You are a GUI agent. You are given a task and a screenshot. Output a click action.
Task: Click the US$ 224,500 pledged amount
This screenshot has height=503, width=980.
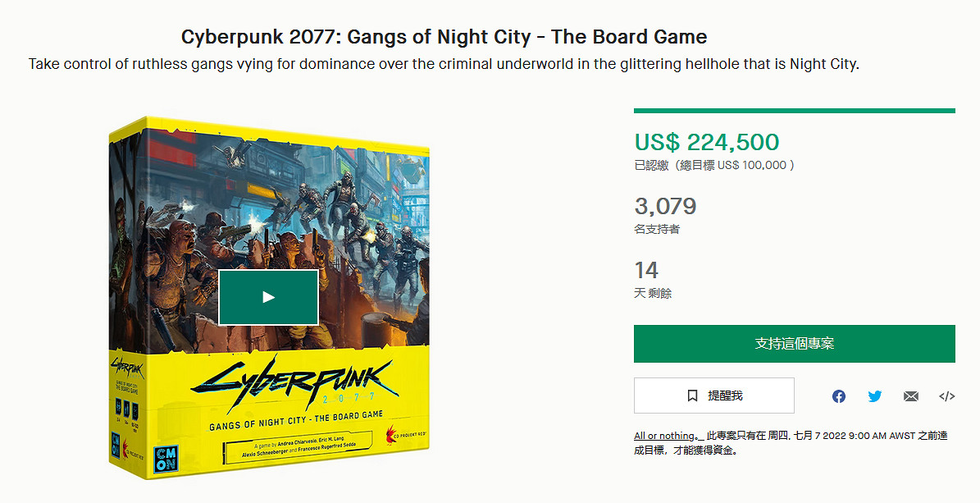pyautogui.click(x=706, y=142)
